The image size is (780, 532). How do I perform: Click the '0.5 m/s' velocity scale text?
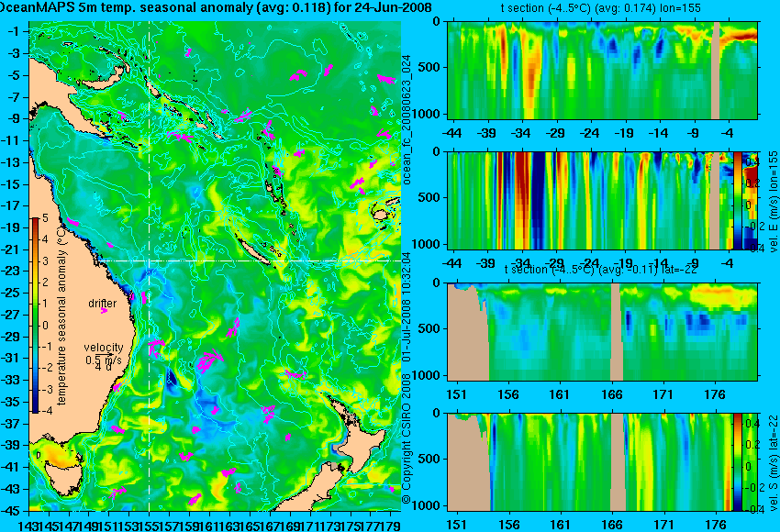pos(104,359)
